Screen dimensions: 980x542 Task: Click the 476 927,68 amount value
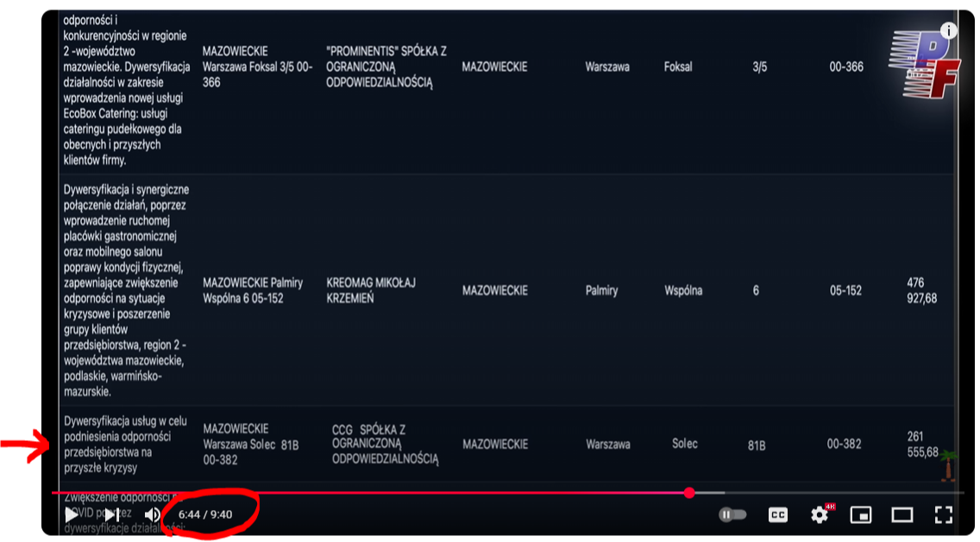click(921, 291)
